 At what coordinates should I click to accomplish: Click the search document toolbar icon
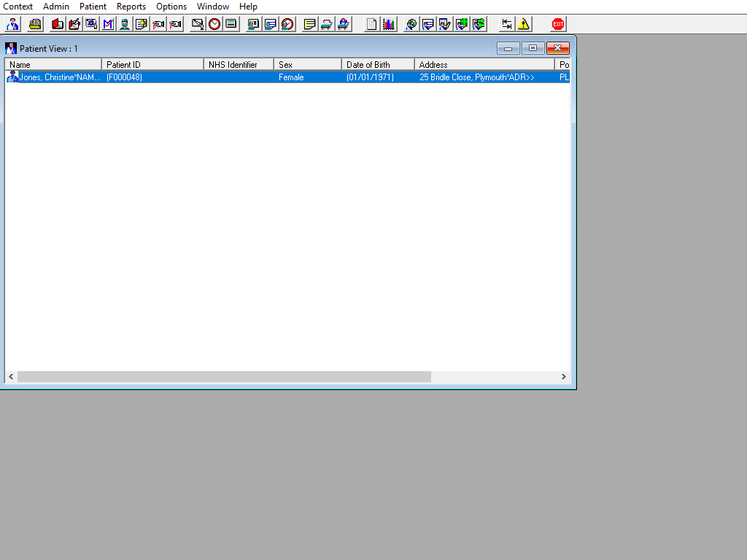[x=91, y=24]
